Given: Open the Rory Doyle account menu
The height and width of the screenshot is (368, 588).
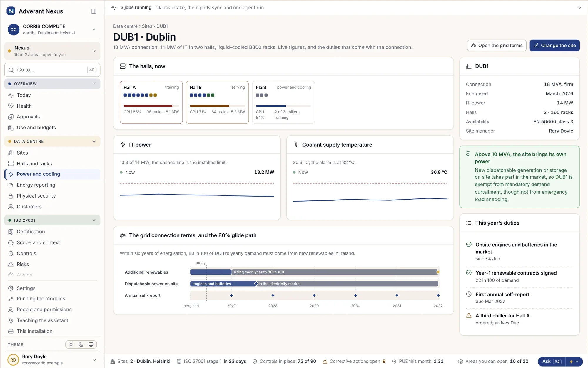Looking at the screenshot, I should 52,360.
